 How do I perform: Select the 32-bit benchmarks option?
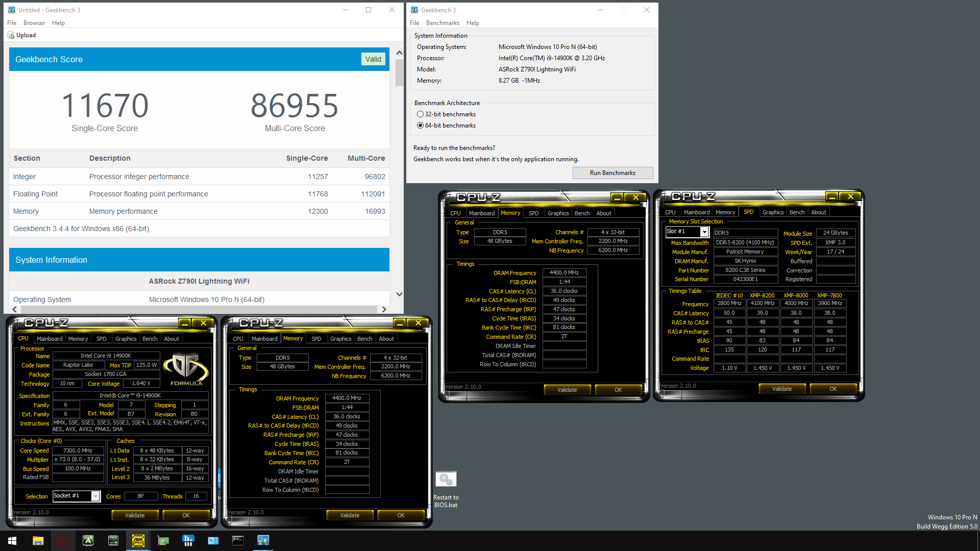[x=446, y=114]
